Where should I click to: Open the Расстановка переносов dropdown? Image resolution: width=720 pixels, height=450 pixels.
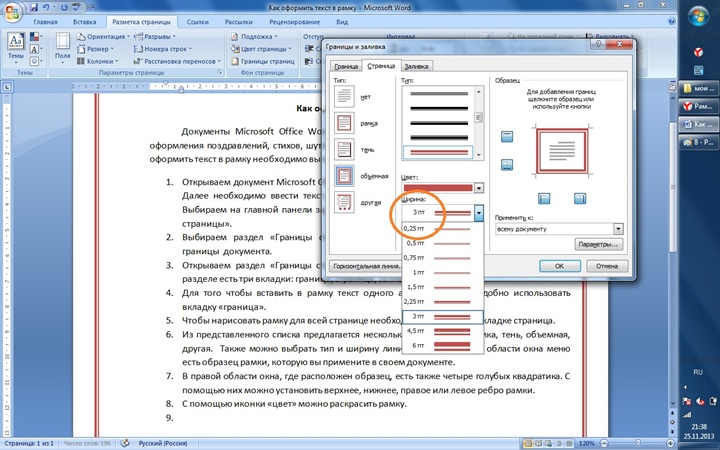coord(177,61)
